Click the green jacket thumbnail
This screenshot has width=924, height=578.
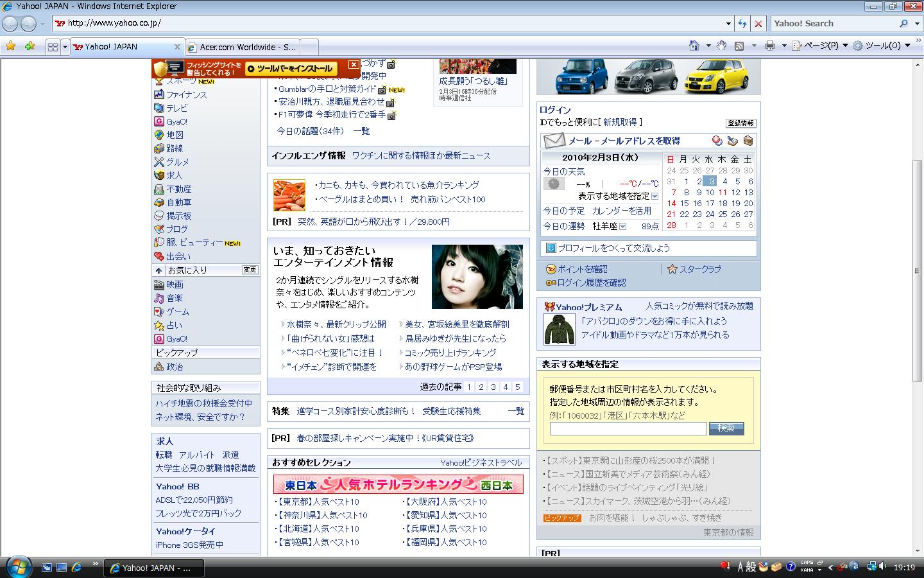pos(560,329)
